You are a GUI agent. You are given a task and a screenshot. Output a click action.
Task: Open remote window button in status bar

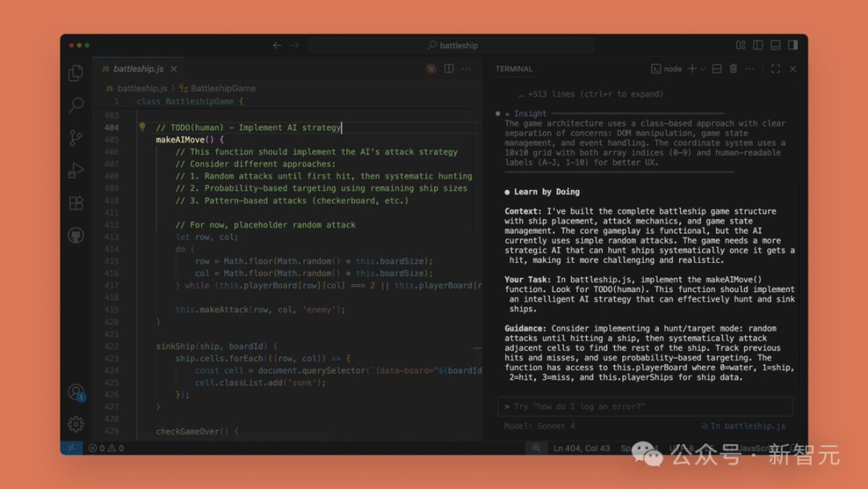tap(72, 448)
